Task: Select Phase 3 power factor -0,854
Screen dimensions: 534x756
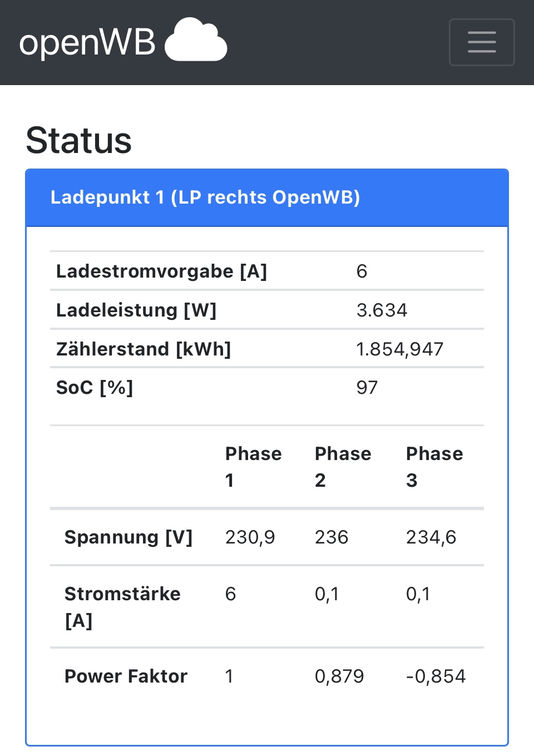Action: (x=436, y=676)
